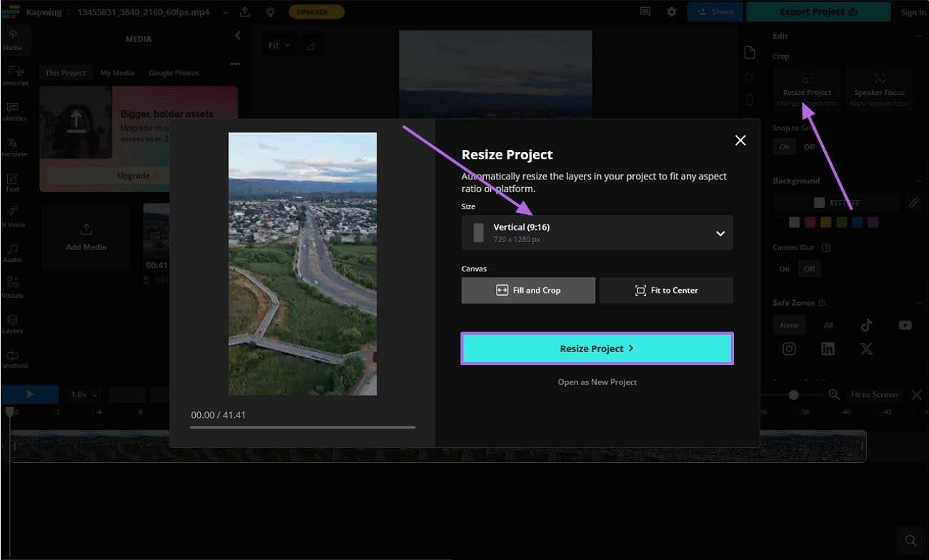Screen dimensions: 929x560
Task: Turn Snap to Grid On
Action: coord(785,146)
